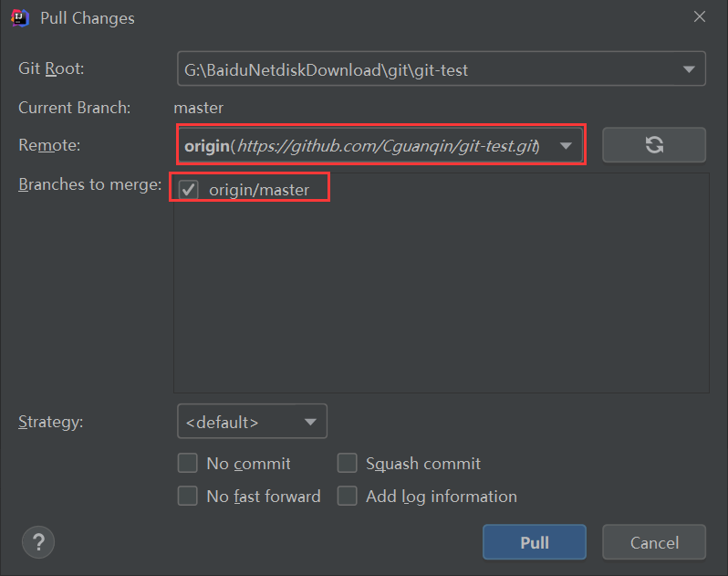This screenshot has width=728, height=576.
Task: Open the Git Root path dropdown
Action: (688, 69)
